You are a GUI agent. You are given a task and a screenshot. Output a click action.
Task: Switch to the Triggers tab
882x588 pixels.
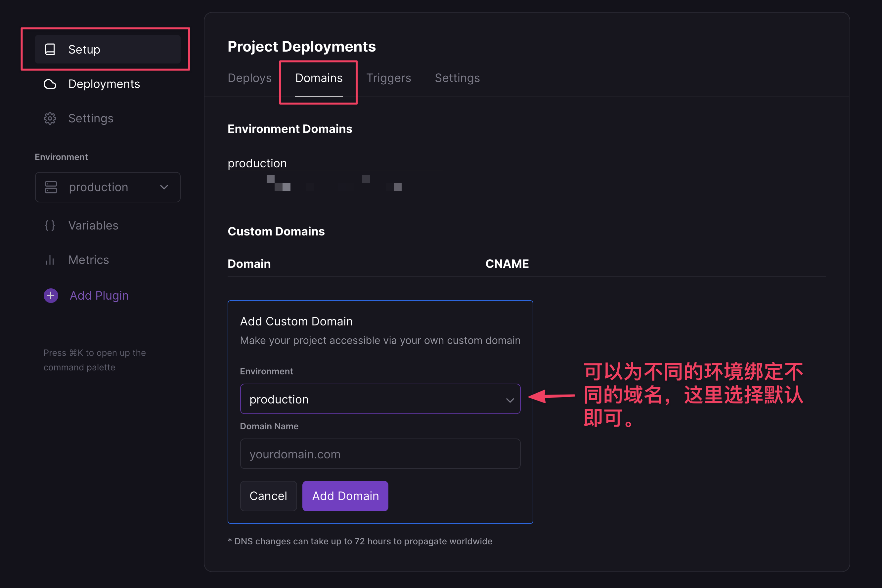click(x=389, y=78)
